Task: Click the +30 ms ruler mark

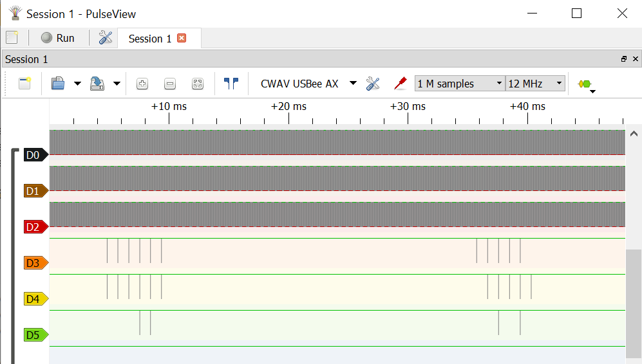Action: click(x=408, y=106)
